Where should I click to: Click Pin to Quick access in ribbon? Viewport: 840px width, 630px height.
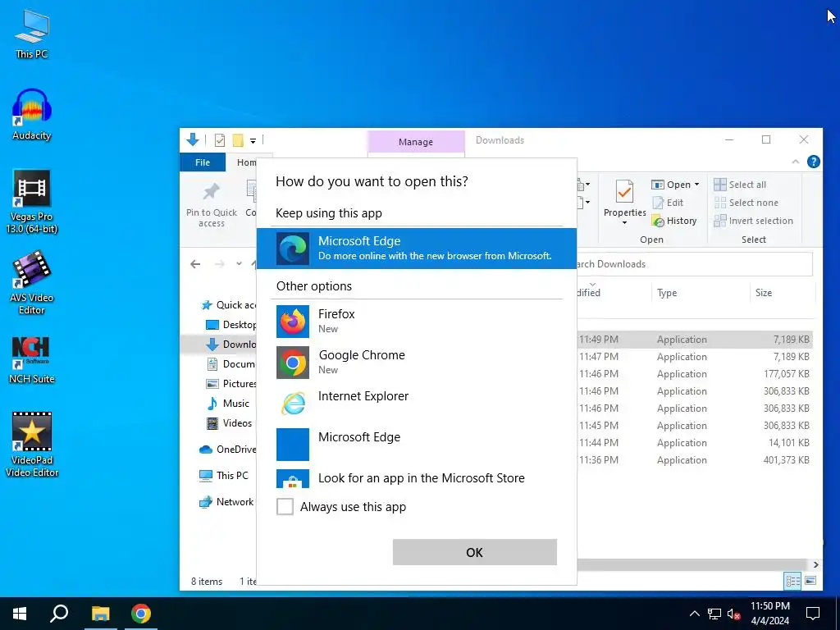point(212,205)
